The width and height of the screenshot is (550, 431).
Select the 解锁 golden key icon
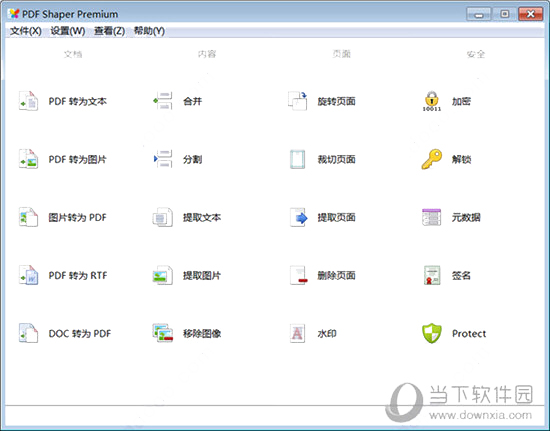432,159
